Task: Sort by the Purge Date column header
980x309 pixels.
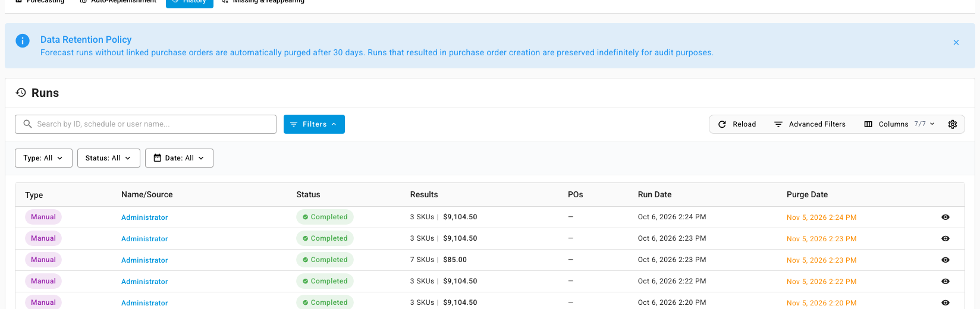Action: tap(807, 194)
